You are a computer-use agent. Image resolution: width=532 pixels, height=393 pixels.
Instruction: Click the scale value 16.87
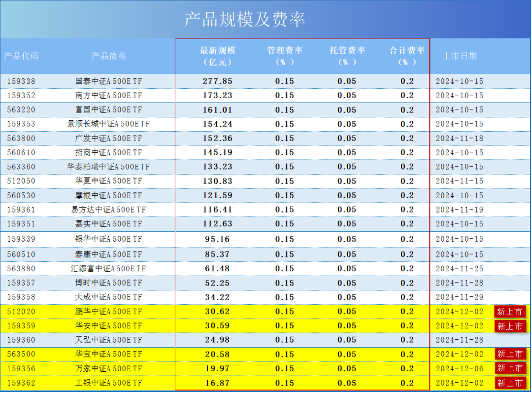(x=218, y=384)
